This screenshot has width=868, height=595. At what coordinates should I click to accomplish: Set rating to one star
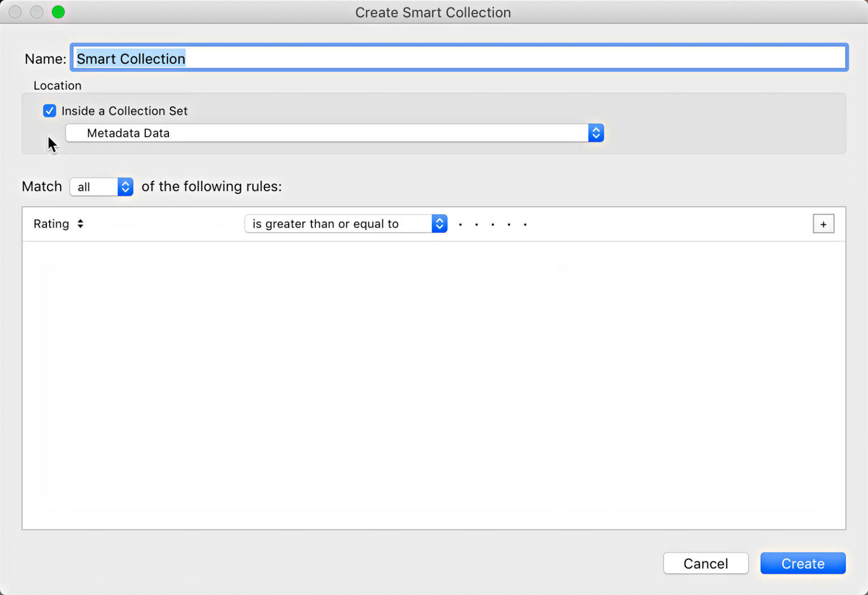pyautogui.click(x=461, y=224)
